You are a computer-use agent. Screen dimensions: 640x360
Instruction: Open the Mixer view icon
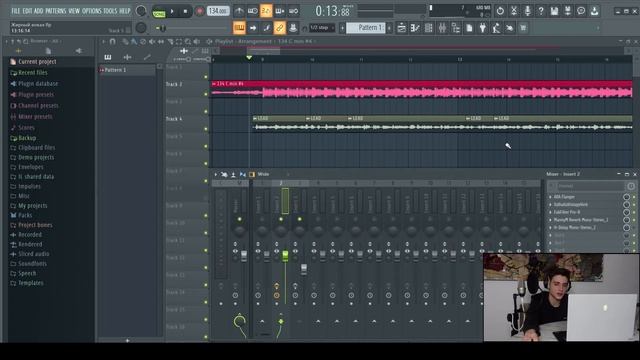click(x=442, y=28)
